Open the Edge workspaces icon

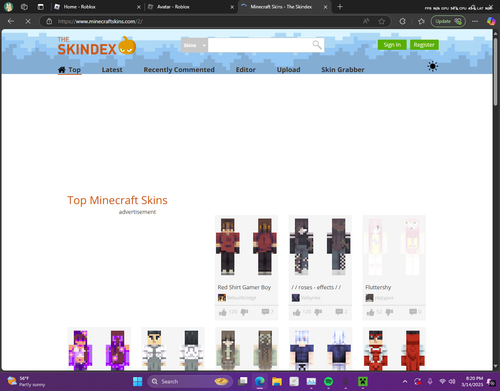click(24, 7)
